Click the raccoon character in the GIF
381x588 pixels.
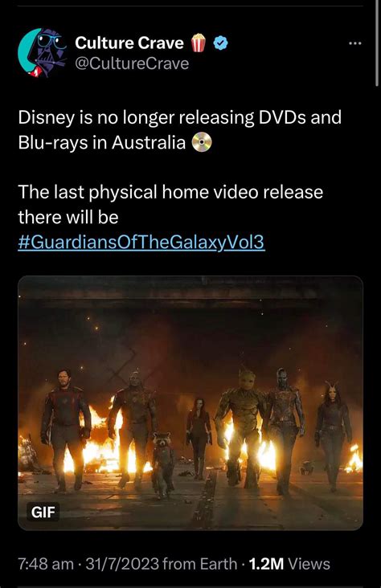point(163,463)
